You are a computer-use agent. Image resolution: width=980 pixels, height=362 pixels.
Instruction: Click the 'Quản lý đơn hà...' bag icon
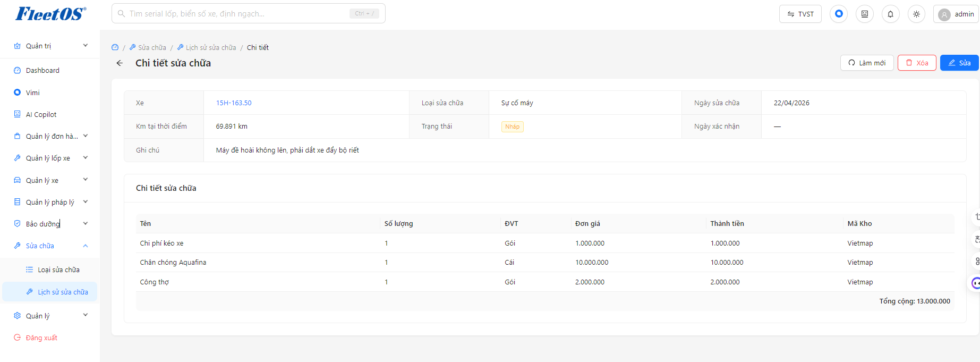click(17, 136)
